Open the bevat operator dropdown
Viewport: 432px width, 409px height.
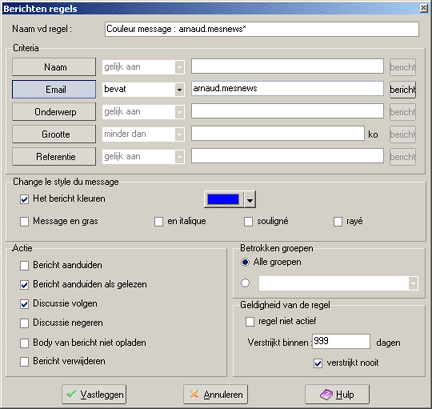(x=180, y=90)
